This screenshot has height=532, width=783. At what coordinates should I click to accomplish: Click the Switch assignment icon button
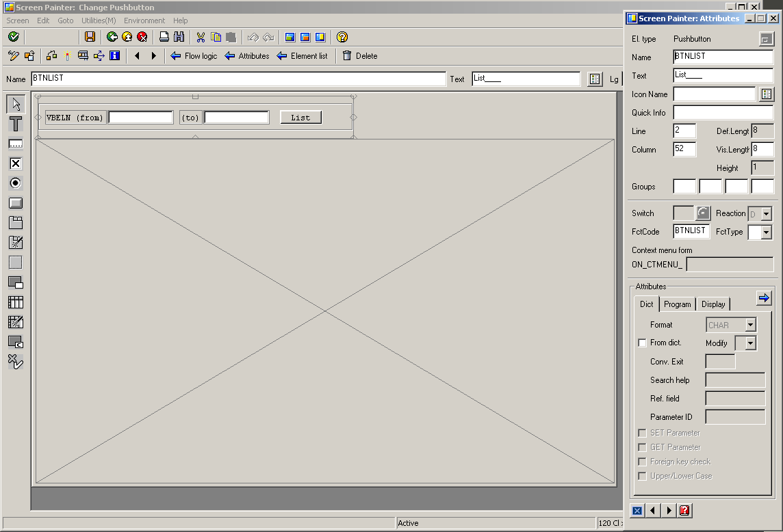(703, 213)
